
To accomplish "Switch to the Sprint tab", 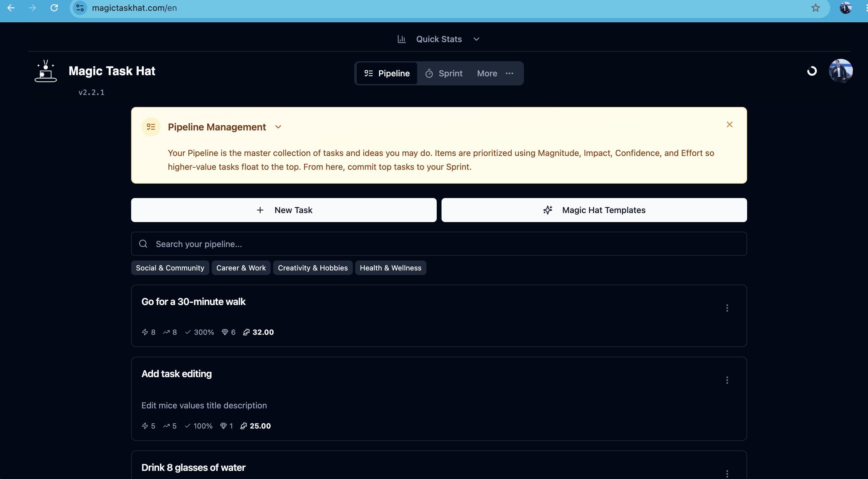I will (444, 73).
